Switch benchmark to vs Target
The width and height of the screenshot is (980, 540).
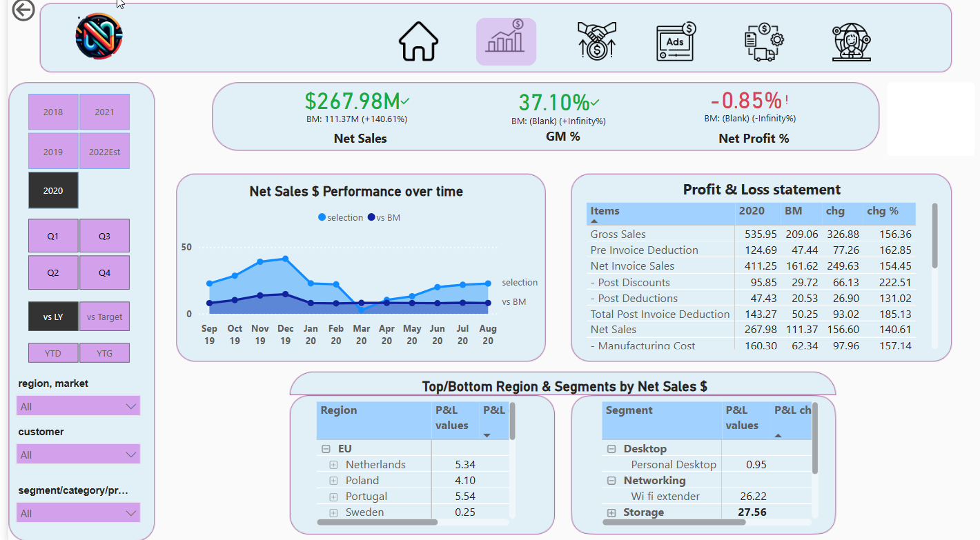tap(105, 317)
